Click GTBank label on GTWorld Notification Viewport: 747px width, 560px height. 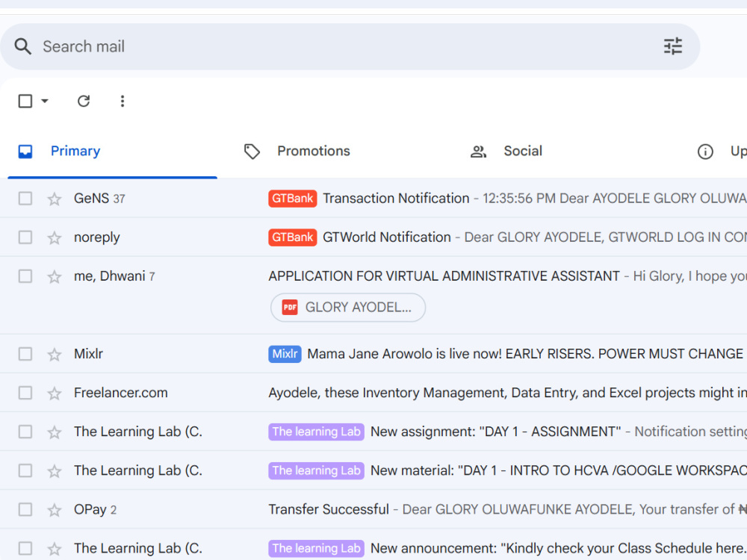293,237
